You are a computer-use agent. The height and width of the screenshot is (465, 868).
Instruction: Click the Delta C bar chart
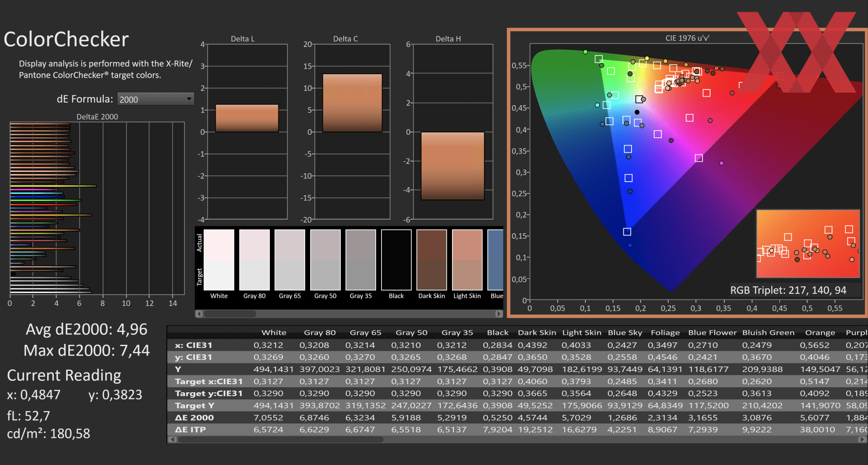point(352,132)
